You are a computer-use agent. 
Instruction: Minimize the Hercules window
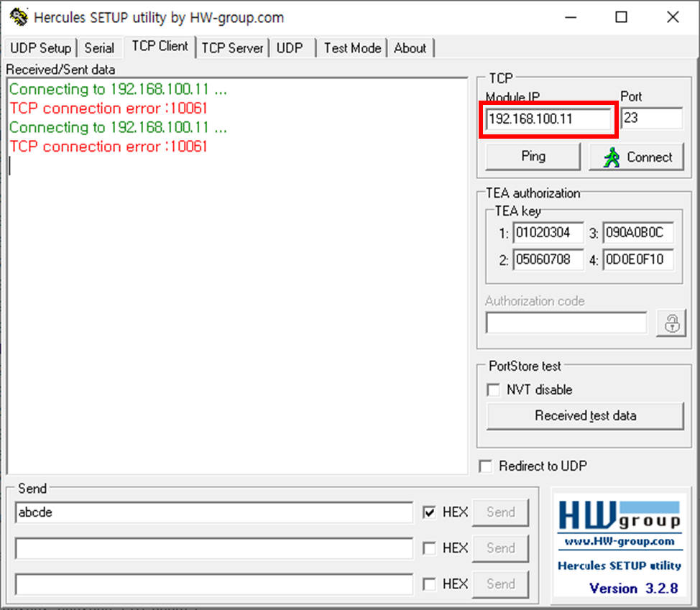pyautogui.click(x=571, y=17)
